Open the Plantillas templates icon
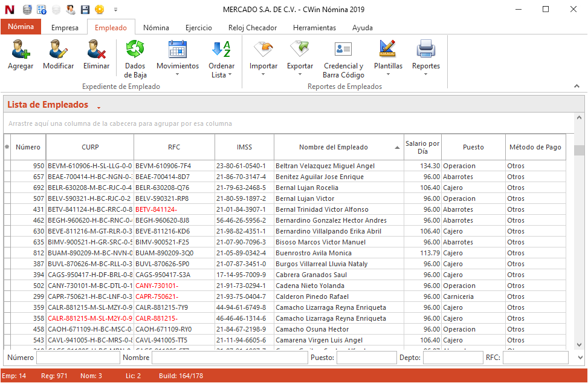The height and width of the screenshot is (383, 588). pyautogui.click(x=388, y=50)
